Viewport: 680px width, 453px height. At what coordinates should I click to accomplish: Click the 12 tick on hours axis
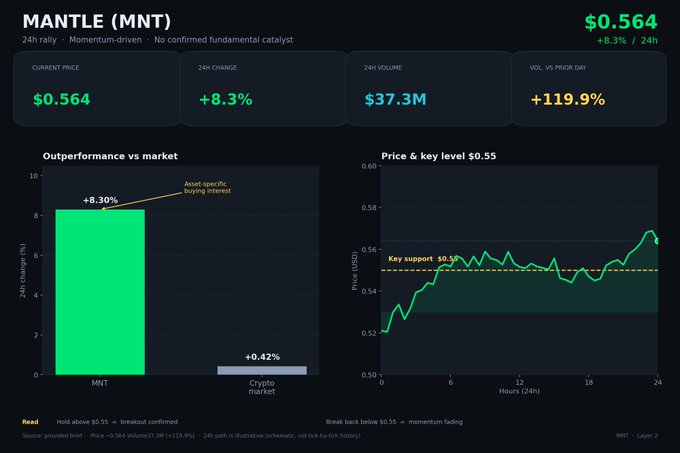tap(520, 382)
